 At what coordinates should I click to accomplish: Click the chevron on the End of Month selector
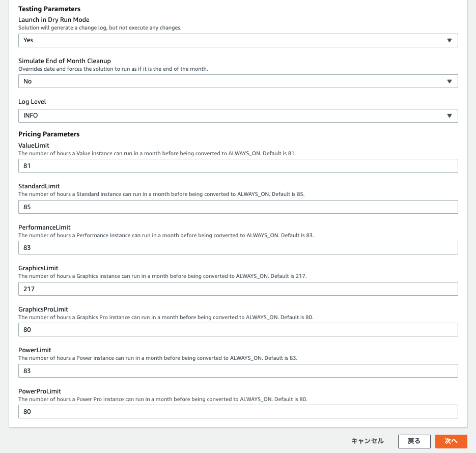(450, 81)
